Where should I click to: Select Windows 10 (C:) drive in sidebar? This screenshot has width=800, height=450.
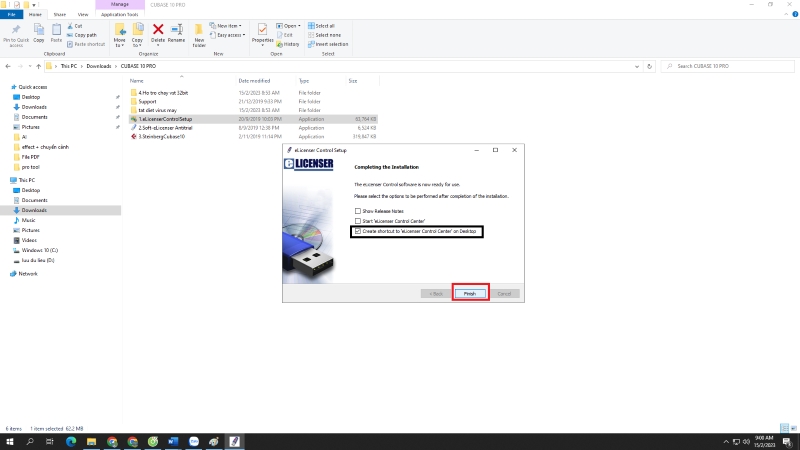pos(40,250)
